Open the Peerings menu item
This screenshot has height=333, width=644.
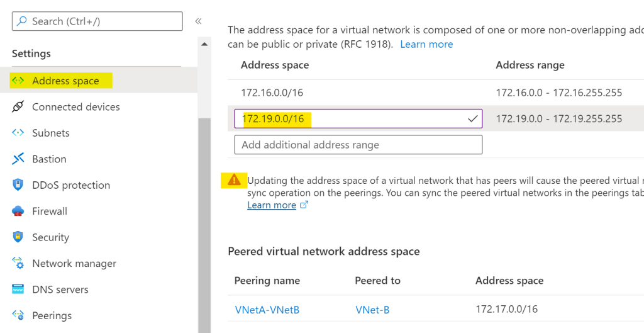pyautogui.click(x=52, y=316)
